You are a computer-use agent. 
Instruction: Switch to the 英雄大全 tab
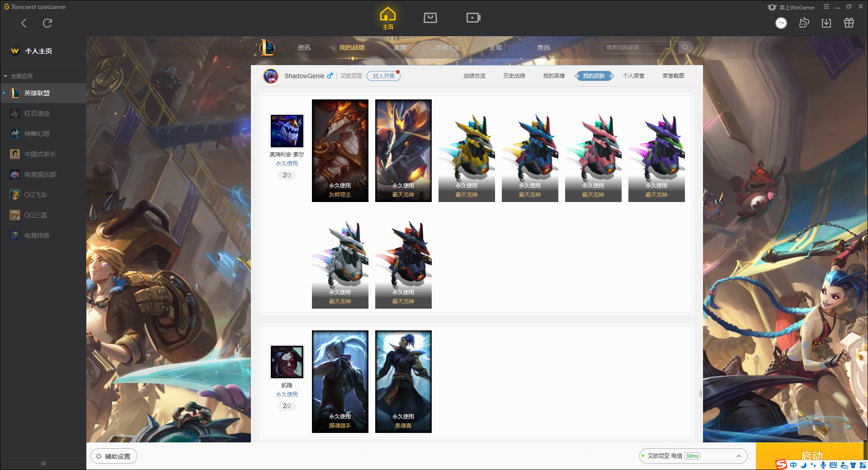pyautogui.click(x=448, y=47)
